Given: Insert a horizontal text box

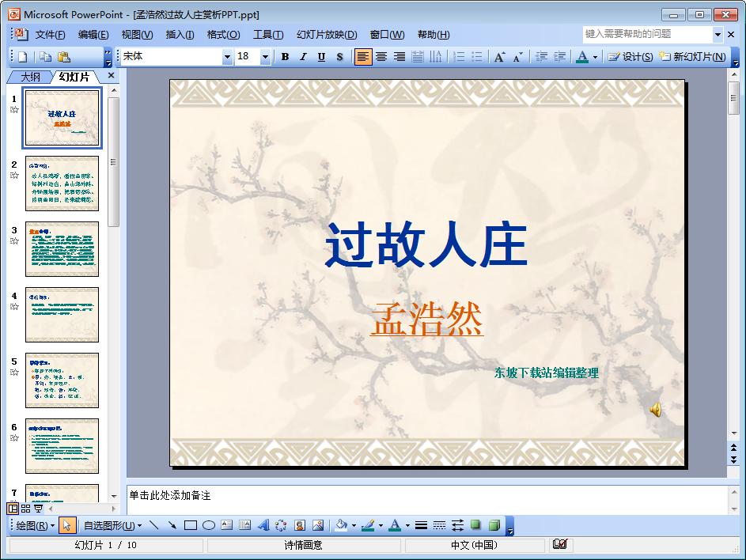Looking at the screenshot, I should click(226, 525).
